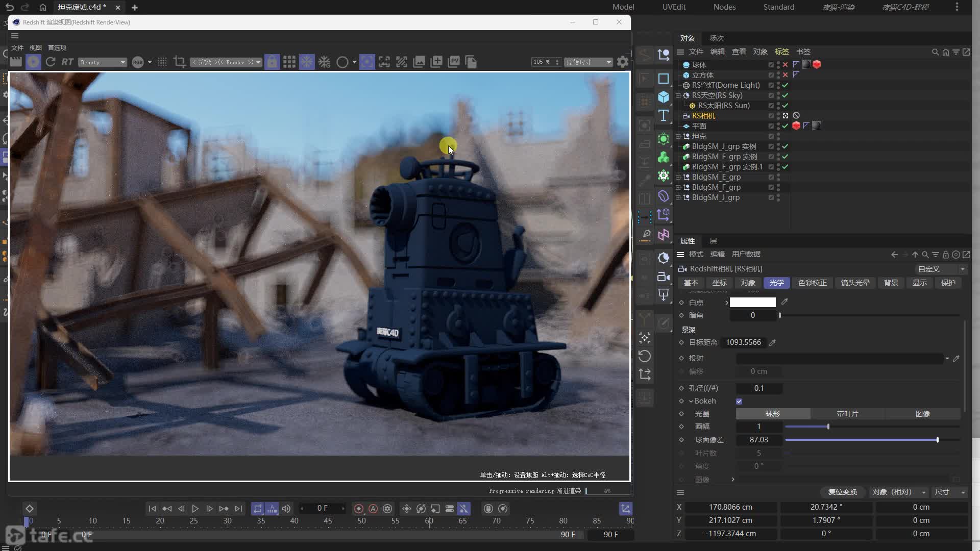Switch to 镜头光晕 tab

855,283
